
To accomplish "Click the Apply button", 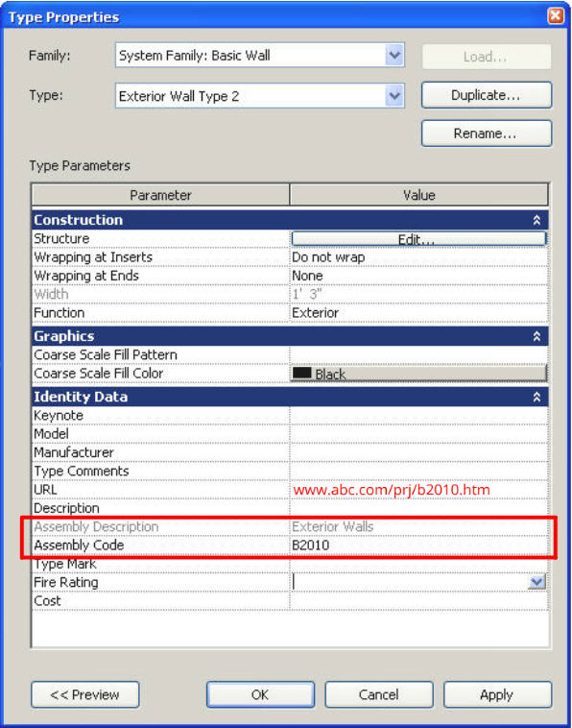I will tap(497, 694).
